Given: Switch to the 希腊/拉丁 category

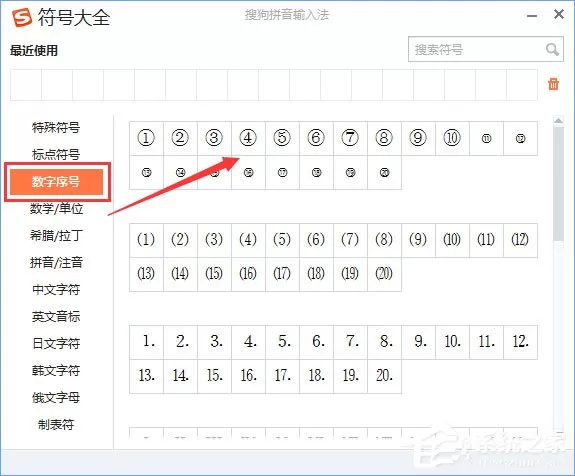Looking at the screenshot, I should tap(56, 235).
